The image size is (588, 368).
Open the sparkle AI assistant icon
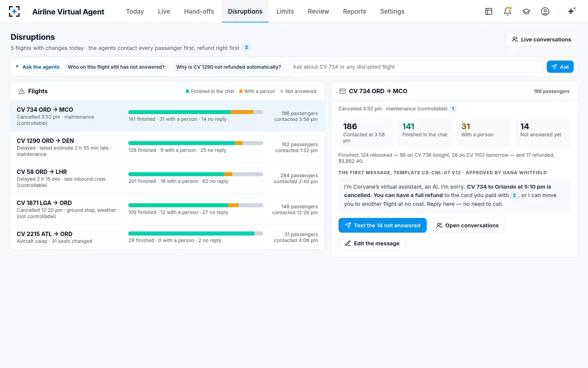coord(572,11)
